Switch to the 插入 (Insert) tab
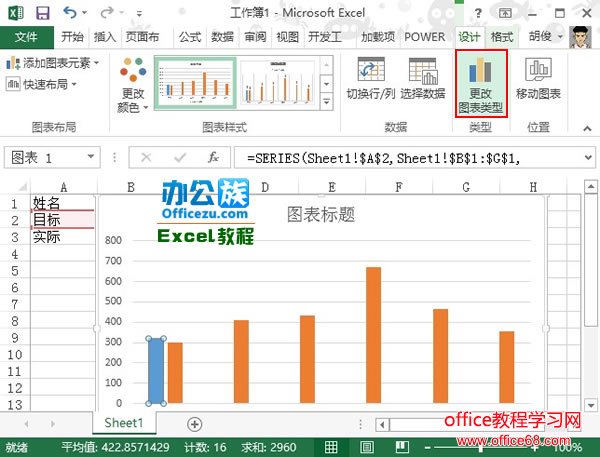This screenshot has width=600, height=457. (x=105, y=37)
